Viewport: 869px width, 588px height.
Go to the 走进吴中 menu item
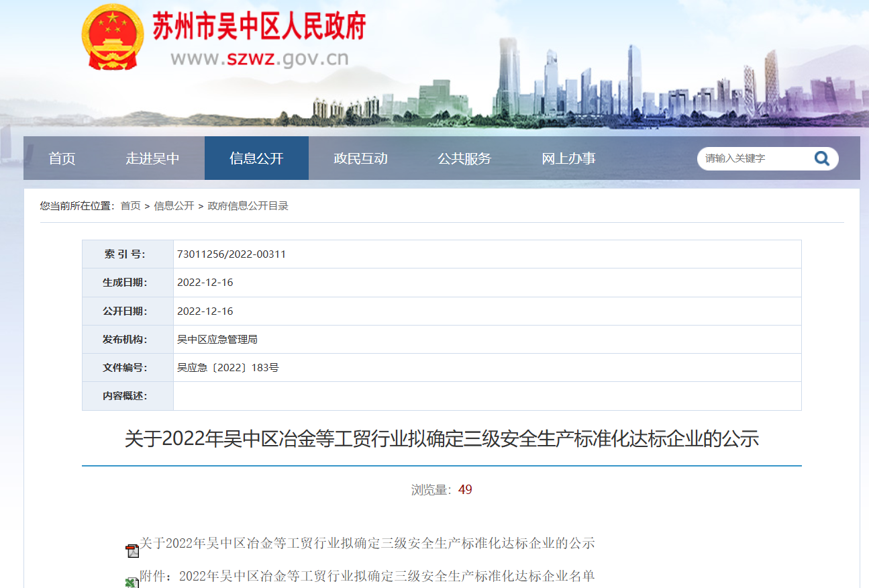pyautogui.click(x=152, y=158)
